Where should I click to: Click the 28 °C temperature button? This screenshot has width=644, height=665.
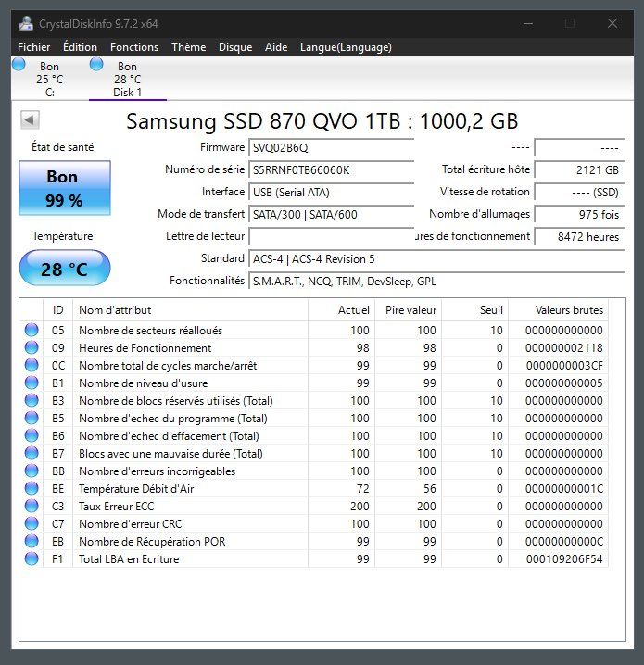[65, 268]
